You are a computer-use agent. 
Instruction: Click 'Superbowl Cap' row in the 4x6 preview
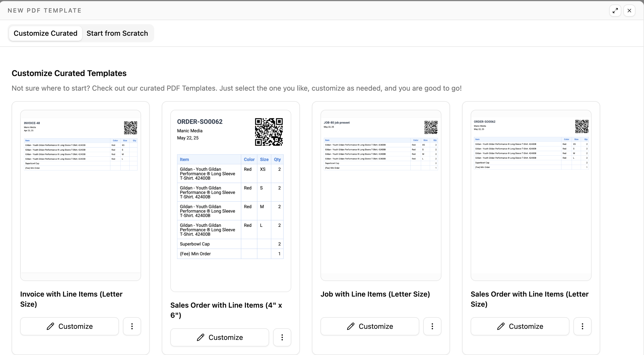(230, 244)
